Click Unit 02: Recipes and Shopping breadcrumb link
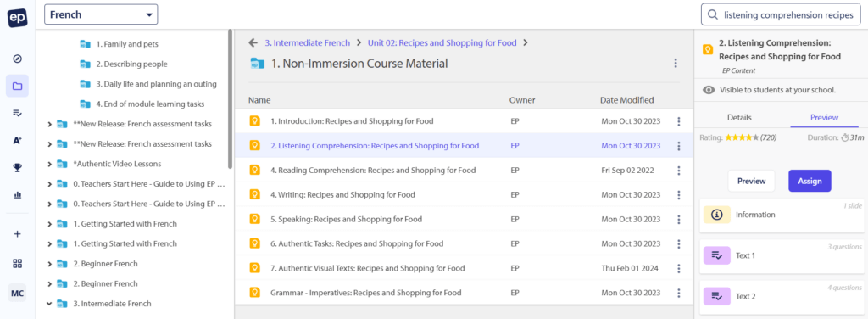Image resolution: width=868 pixels, height=319 pixels. point(442,42)
